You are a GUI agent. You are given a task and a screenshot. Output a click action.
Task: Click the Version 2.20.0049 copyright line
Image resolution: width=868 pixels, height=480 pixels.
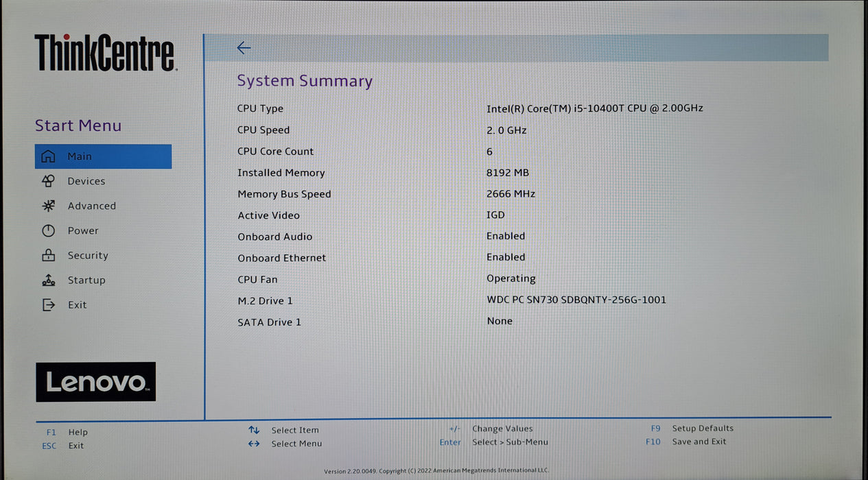436,471
